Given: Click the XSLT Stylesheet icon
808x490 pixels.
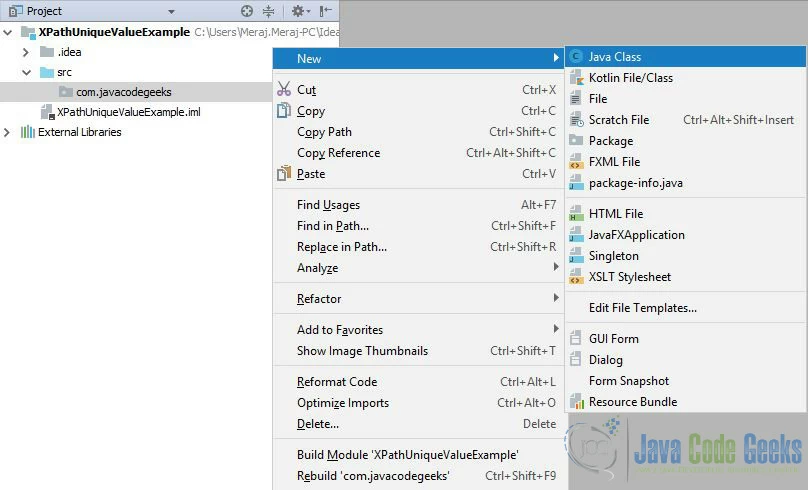Looking at the screenshot, I should tap(576, 277).
